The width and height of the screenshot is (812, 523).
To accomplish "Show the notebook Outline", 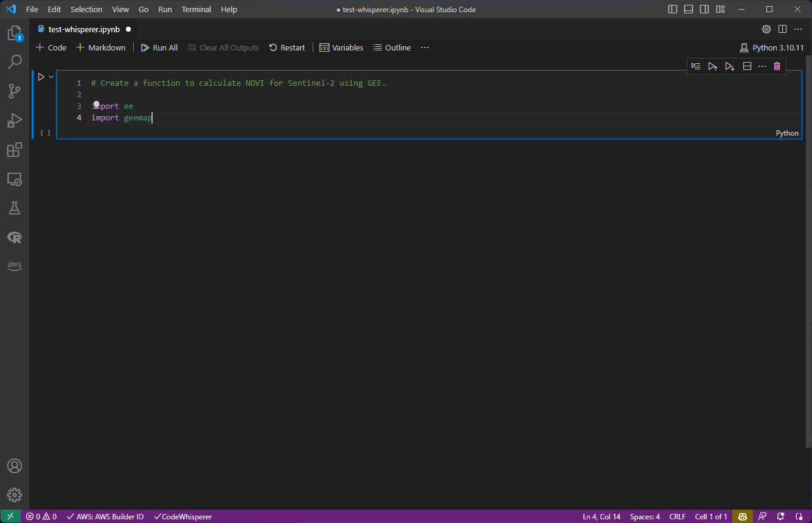I will pyautogui.click(x=392, y=47).
